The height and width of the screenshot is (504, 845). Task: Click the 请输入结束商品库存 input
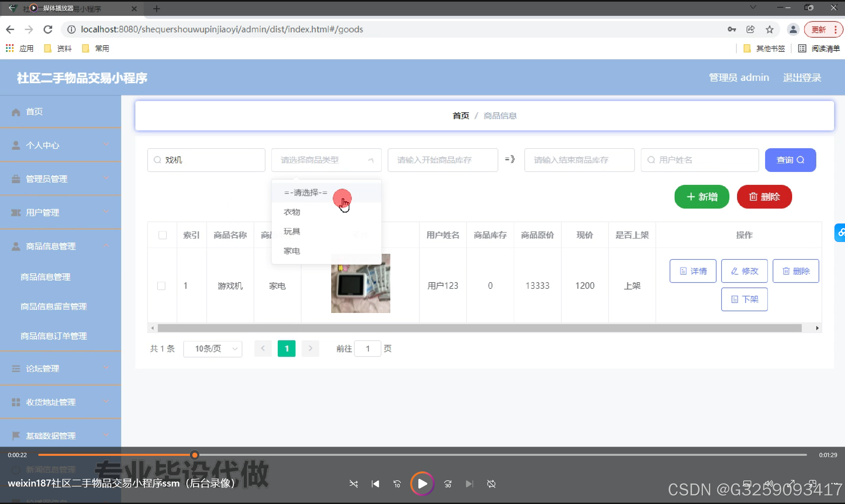tap(579, 160)
